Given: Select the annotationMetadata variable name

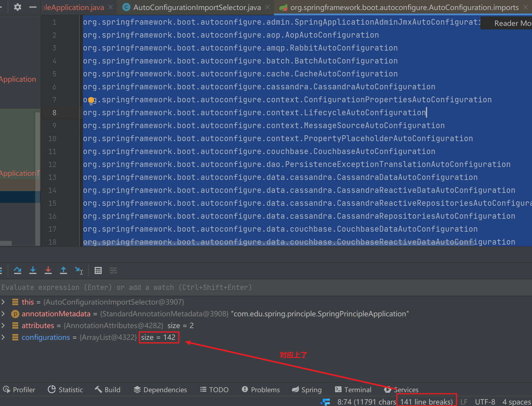Looking at the screenshot, I should point(56,314).
